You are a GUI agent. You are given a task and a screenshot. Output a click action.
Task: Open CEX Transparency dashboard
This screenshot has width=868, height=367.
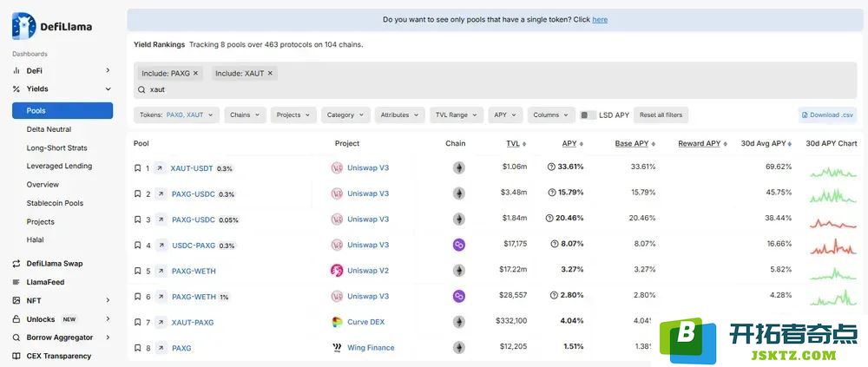coord(59,356)
